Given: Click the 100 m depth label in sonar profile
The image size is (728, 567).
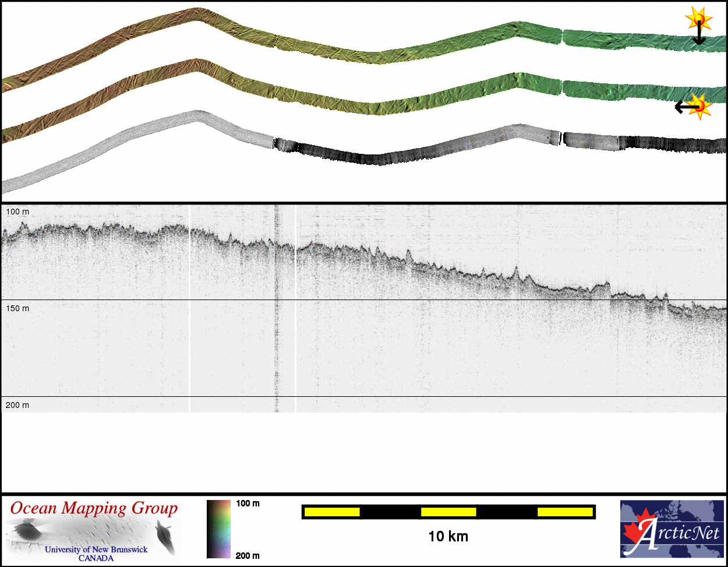Looking at the screenshot, I should click(17, 212).
